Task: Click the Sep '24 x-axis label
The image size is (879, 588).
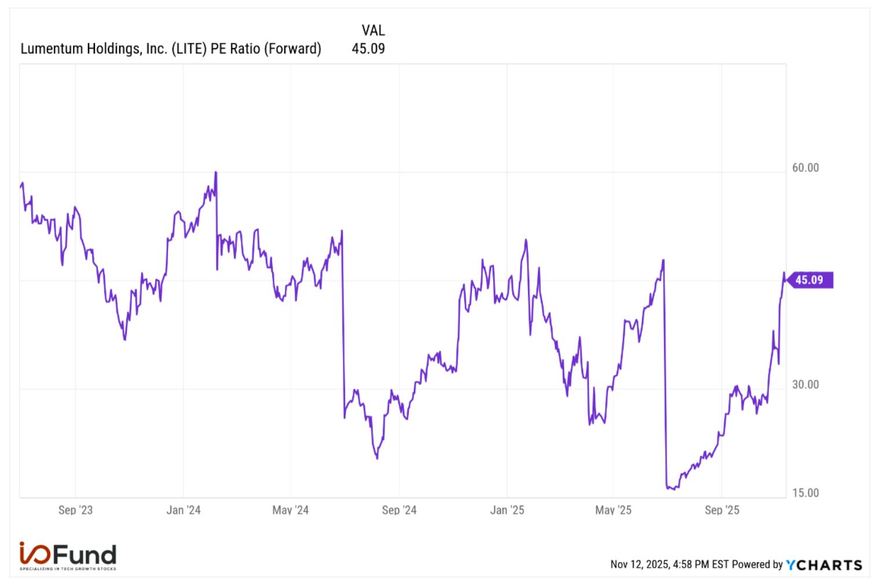Action: [x=399, y=510]
